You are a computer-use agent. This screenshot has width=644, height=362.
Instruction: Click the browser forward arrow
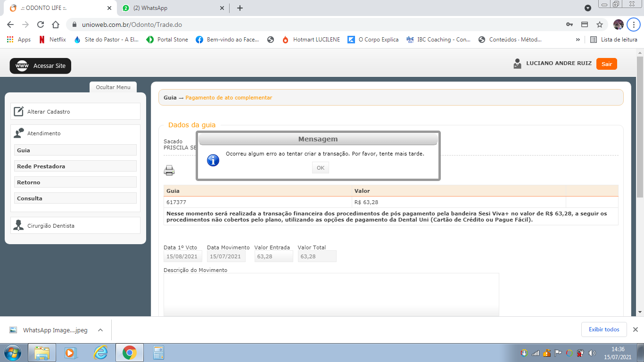pyautogui.click(x=25, y=25)
